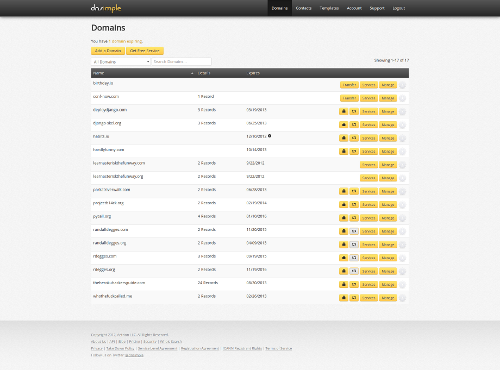
Task: Click the '1 domain expiring' link
Action: [x=126, y=41]
